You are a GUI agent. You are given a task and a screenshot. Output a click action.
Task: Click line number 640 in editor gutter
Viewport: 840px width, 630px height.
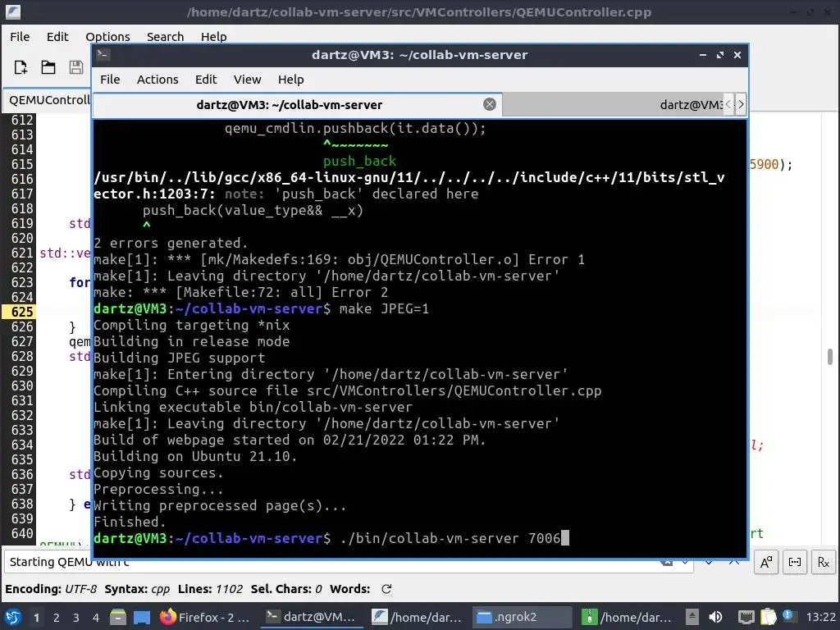22,533
